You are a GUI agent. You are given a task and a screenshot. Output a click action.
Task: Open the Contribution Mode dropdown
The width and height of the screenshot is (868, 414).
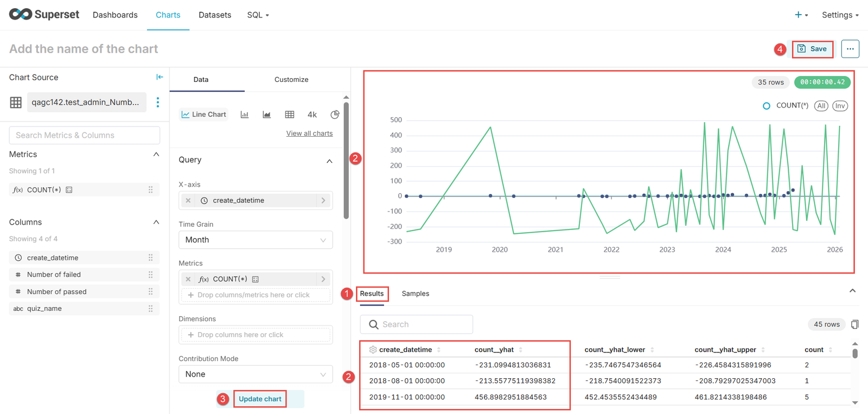[x=256, y=374]
